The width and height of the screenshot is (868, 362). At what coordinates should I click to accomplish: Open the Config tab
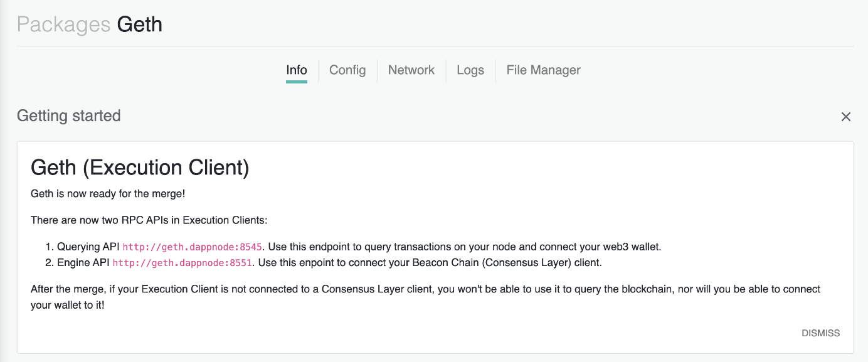pyautogui.click(x=347, y=70)
